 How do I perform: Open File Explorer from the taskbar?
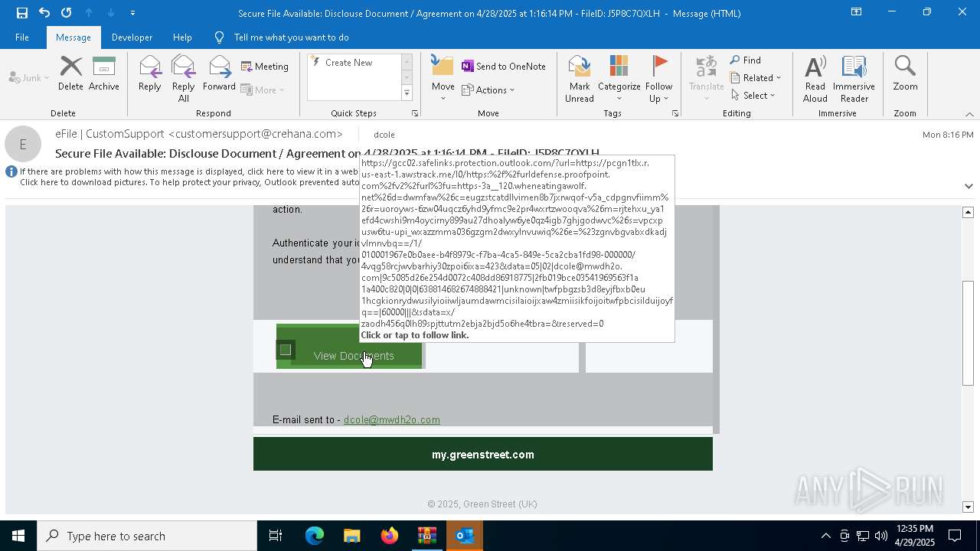(x=351, y=536)
